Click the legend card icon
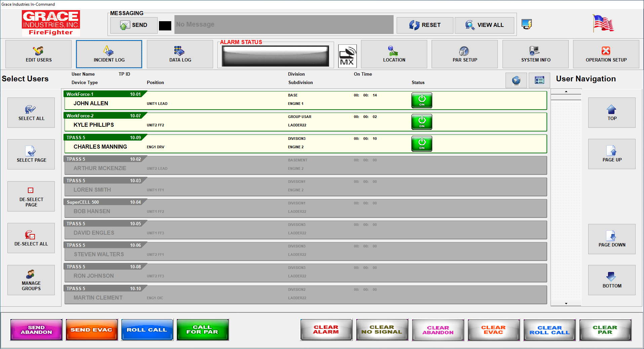 (539, 80)
